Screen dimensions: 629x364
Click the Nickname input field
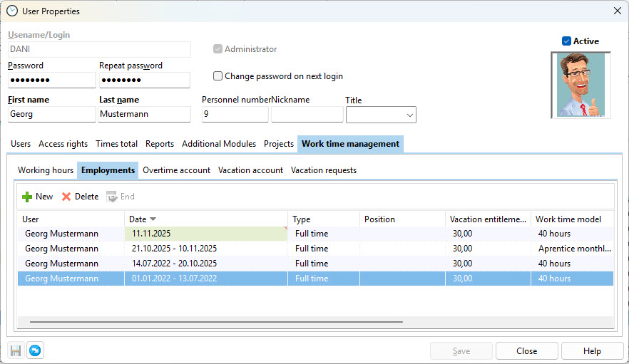click(307, 114)
